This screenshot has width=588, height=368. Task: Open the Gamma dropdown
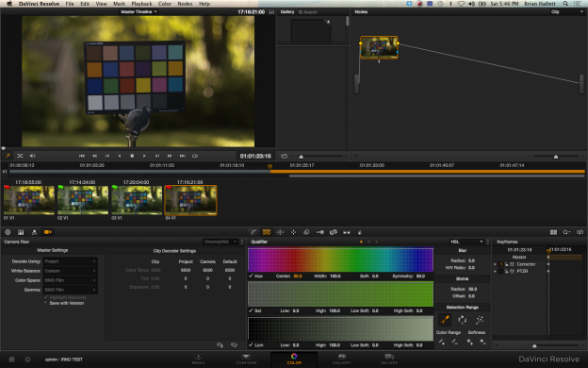[70, 290]
